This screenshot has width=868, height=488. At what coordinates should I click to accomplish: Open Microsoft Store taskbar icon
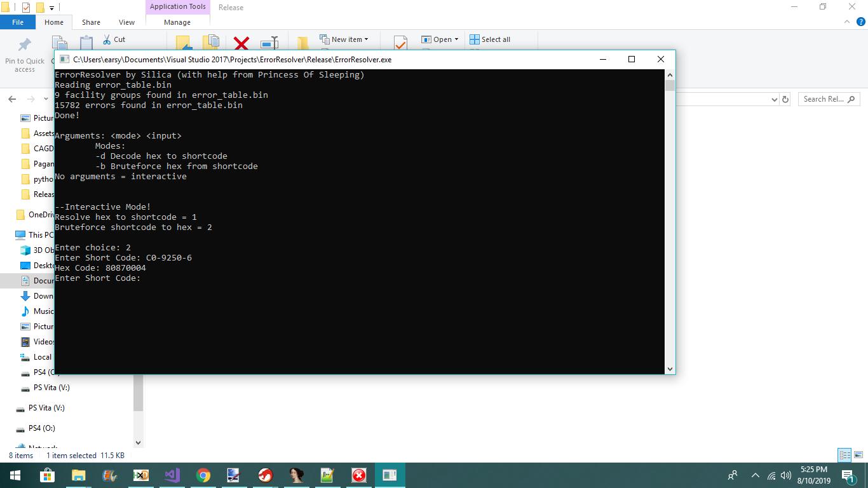click(x=47, y=475)
